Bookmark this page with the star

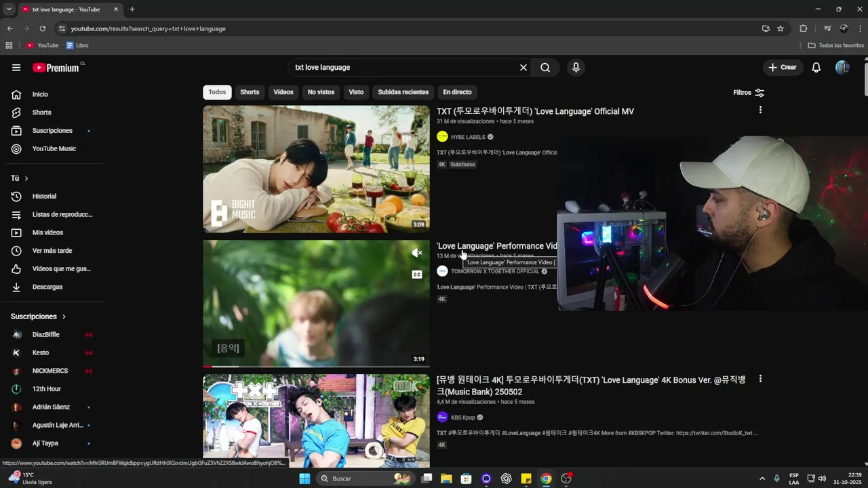click(781, 28)
